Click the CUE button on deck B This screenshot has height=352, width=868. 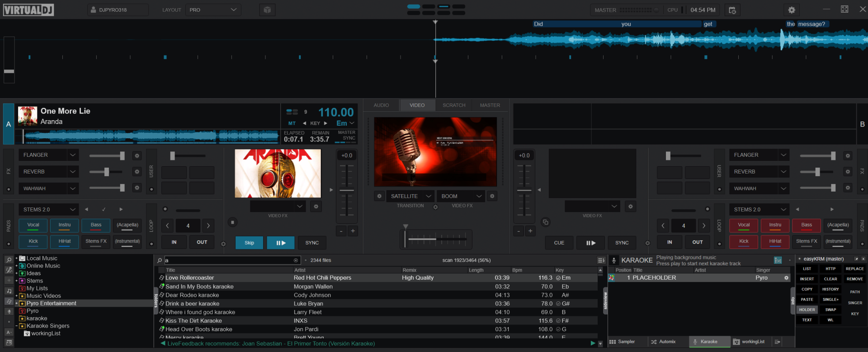[x=559, y=243]
